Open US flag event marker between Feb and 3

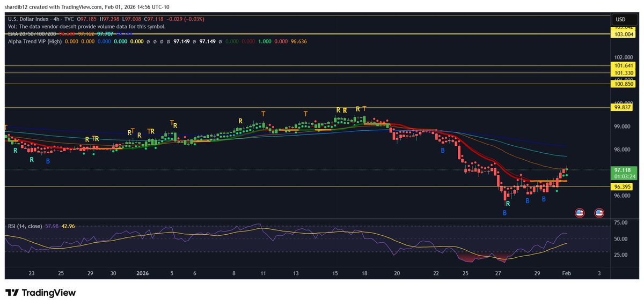point(580,213)
